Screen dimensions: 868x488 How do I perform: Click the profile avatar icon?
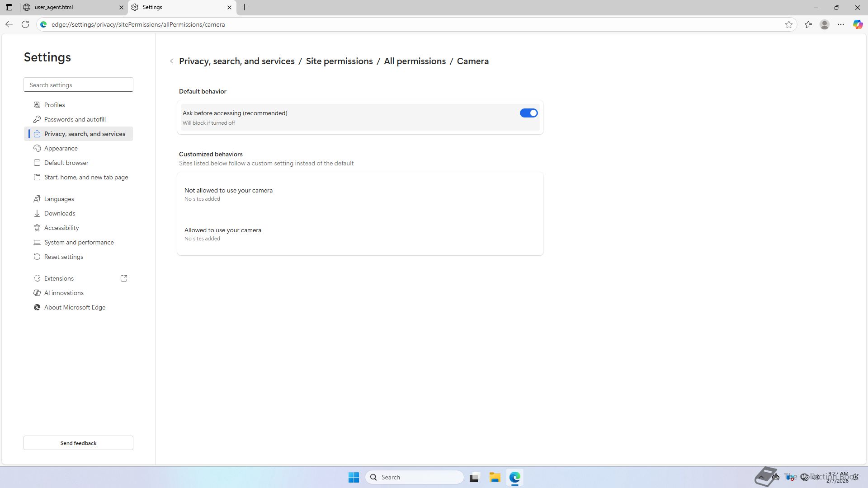825,24
